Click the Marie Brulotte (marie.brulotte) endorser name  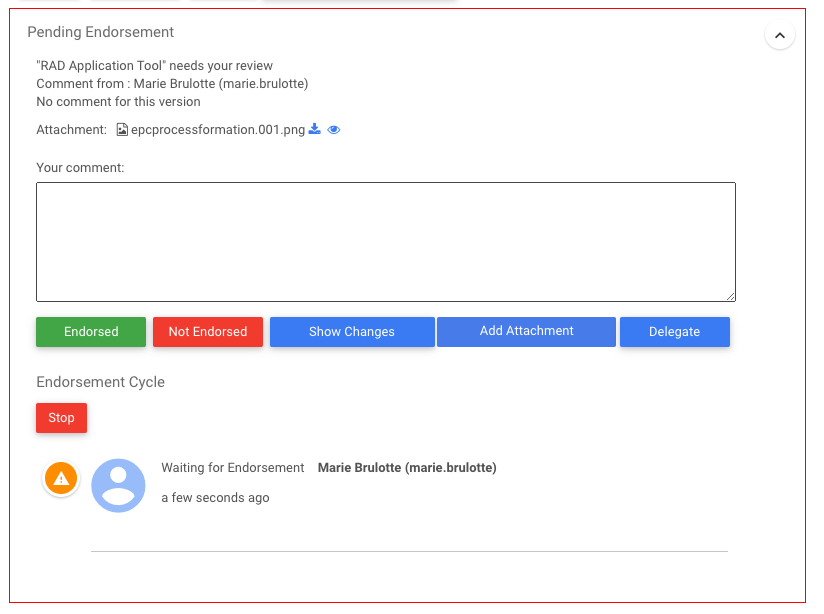(x=407, y=468)
